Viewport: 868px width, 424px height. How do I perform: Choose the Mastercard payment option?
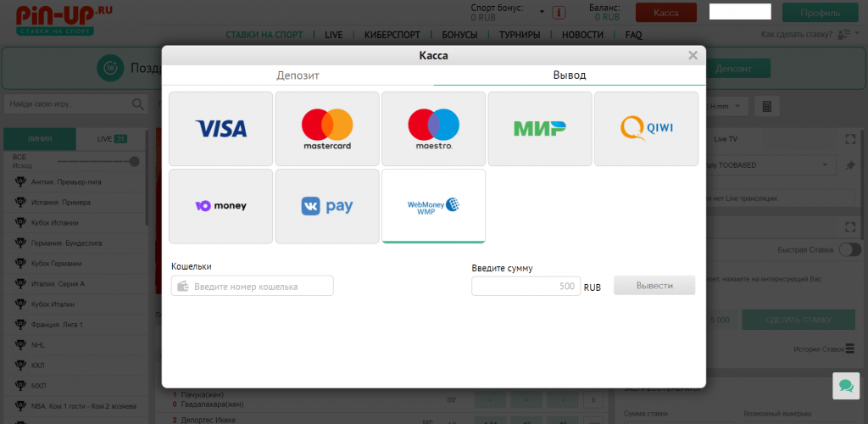pyautogui.click(x=327, y=129)
